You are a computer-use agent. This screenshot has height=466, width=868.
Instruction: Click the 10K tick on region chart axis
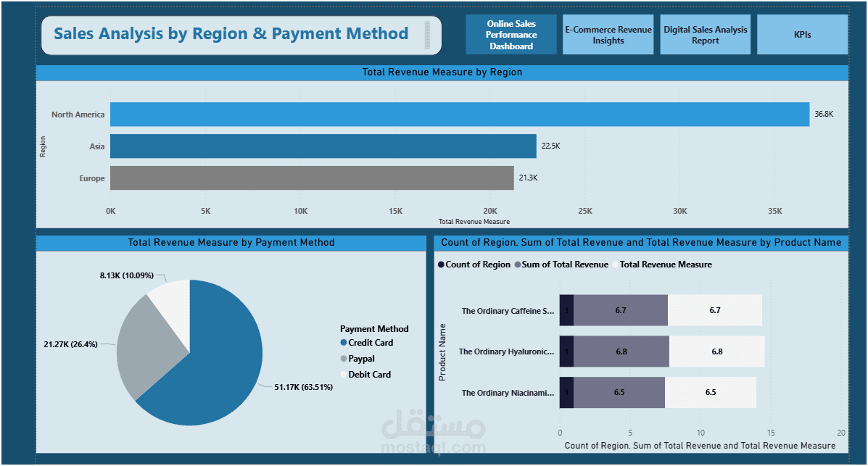click(x=301, y=211)
